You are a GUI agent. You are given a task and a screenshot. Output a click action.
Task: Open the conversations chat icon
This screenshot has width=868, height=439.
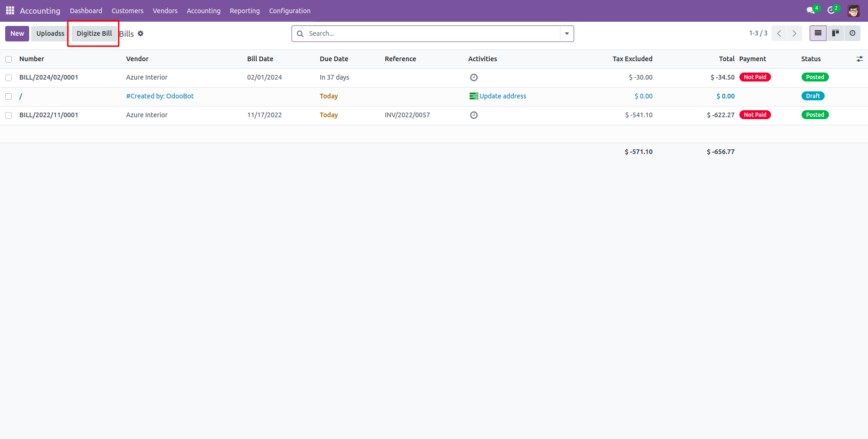[x=811, y=10]
